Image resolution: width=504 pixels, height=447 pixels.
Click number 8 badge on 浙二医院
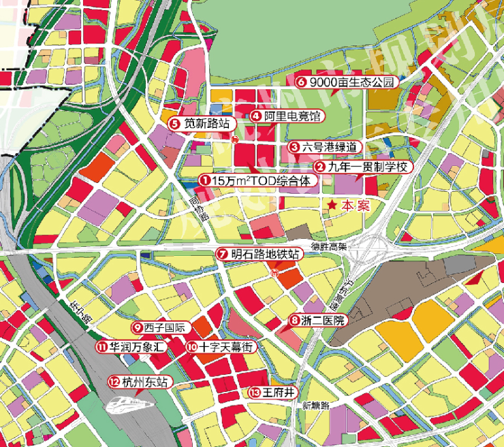[294, 320]
